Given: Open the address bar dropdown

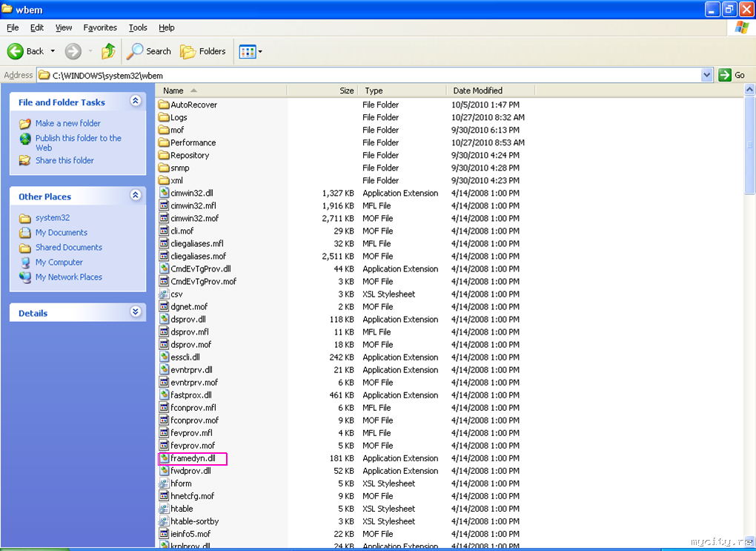Looking at the screenshot, I should (x=706, y=75).
